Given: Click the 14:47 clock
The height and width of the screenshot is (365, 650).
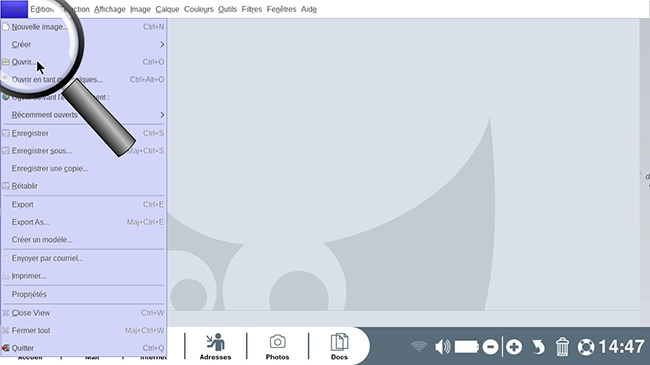Looking at the screenshot, I should [621, 347].
